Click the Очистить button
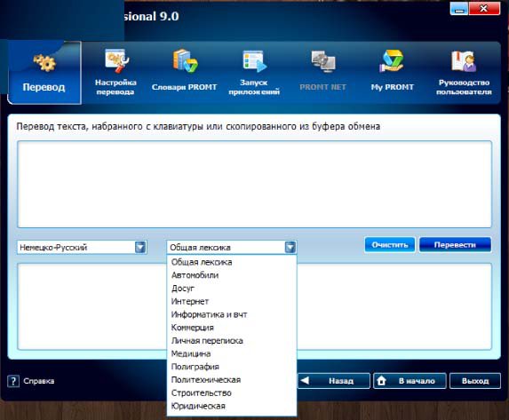Viewport: 509px width, 420px height. 390,245
